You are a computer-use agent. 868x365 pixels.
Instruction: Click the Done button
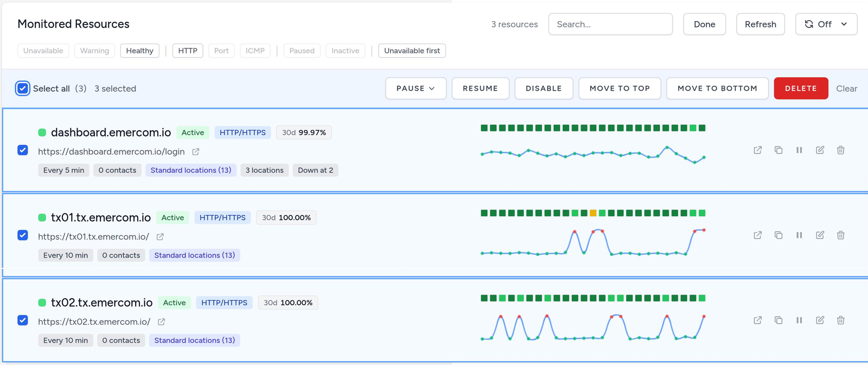pyautogui.click(x=704, y=24)
